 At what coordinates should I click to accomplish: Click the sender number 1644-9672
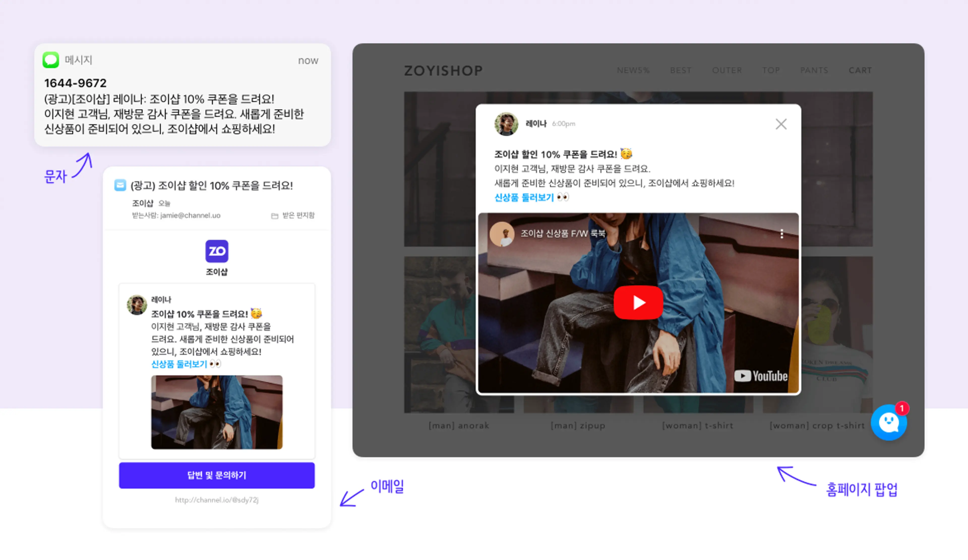pos(75,83)
